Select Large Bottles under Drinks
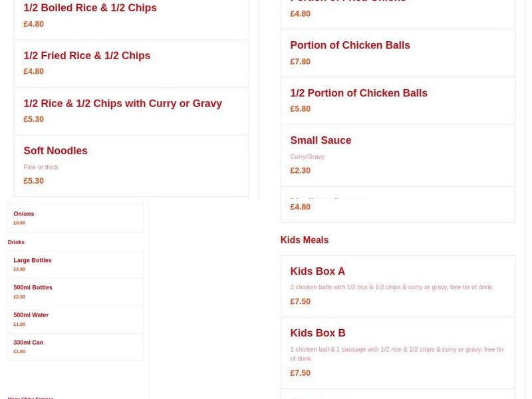This screenshot has width=532, height=399. pyautogui.click(x=33, y=260)
